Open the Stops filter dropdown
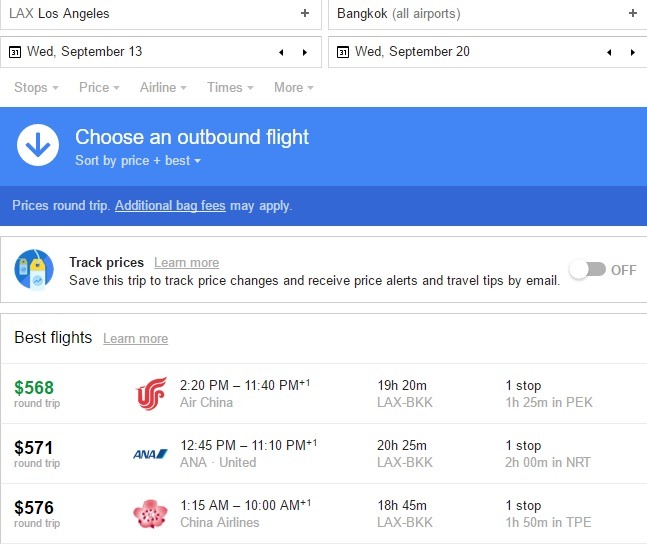Screen dimensions: 647x544 coord(36,88)
